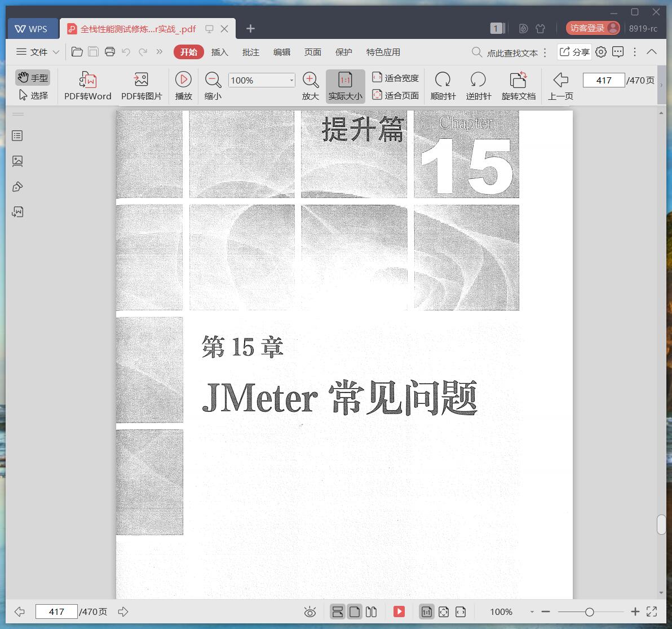This screenshot has width=672, height=629.
Task: Open the feedback chat icon
Action: pyautogui.click(x=617, y=52)
